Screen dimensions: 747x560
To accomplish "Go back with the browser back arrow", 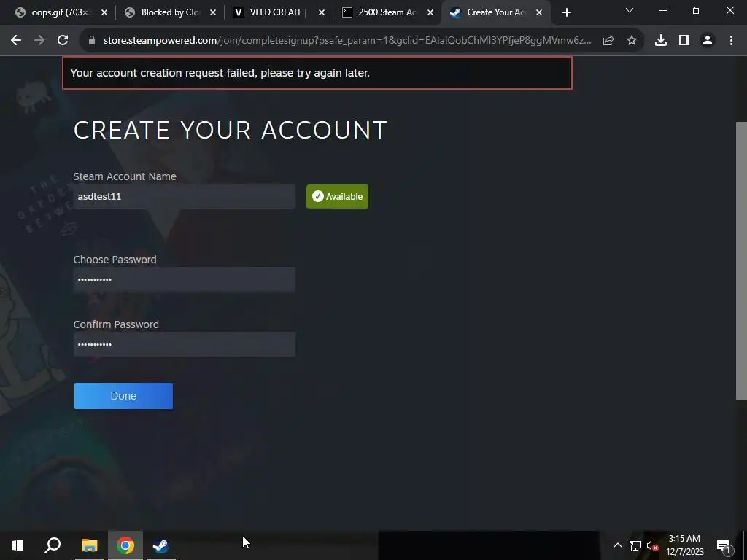I will point(16,41).
